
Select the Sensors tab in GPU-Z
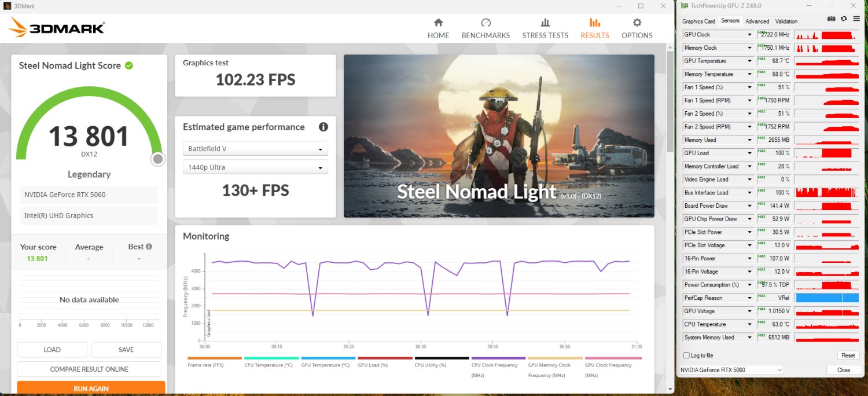[x=730, y=21]
